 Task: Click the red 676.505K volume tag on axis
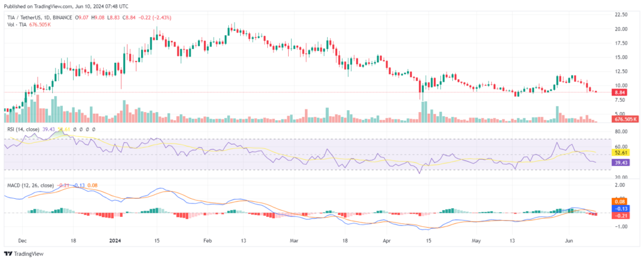coord(626,119)
